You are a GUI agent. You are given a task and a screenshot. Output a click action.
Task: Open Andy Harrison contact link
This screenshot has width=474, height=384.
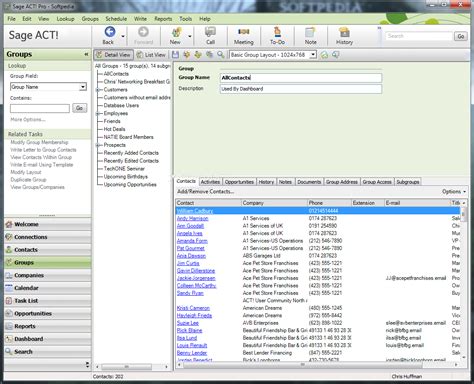[x=192, y=218]
